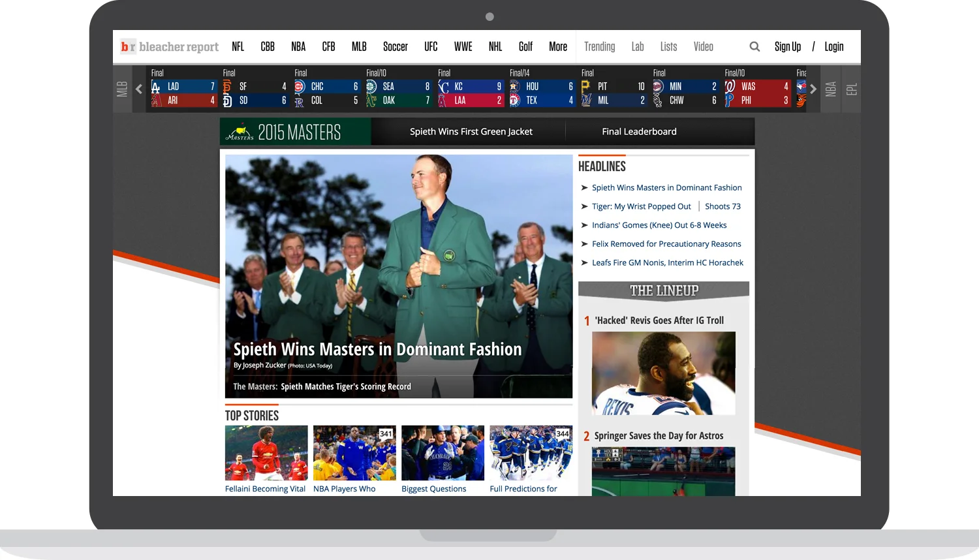Image resolution: width=979 pixels, height=560 pixels.
Task: Open the Biggest Questions story thumbnail
Action: pyautogui.click(x=443, y=453)
